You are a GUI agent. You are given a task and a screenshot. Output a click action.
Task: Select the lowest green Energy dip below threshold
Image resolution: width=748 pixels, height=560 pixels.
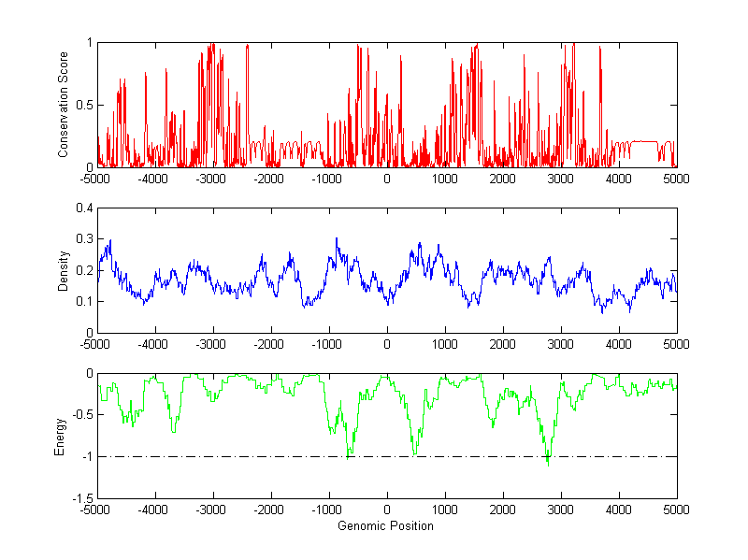coord(548,464)
